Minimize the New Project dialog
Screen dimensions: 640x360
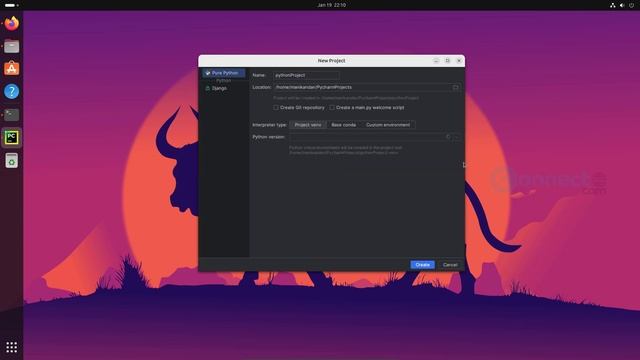coord(436,61)
